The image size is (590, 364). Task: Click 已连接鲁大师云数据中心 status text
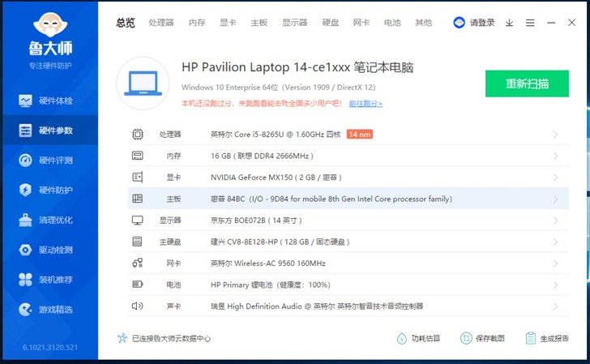pyautogui.click(x=171, y=338)
